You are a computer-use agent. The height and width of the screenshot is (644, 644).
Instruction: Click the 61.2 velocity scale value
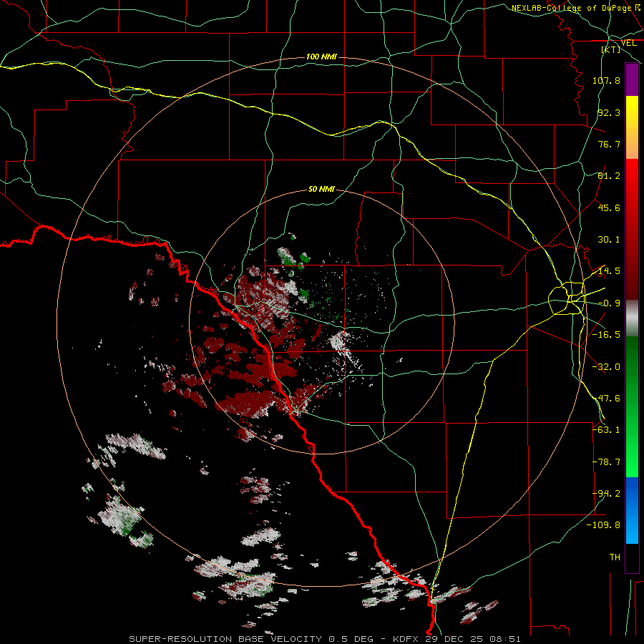[609, 176]
